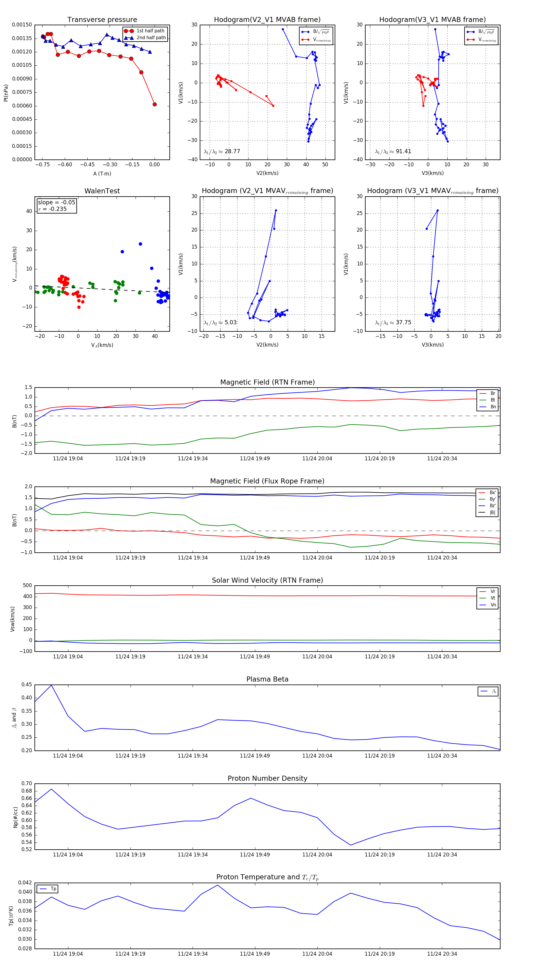Click the "Magnetic Field (Flux Rope Frame)" title
This screenshot has width=535, height=980.
pos(267,481)
